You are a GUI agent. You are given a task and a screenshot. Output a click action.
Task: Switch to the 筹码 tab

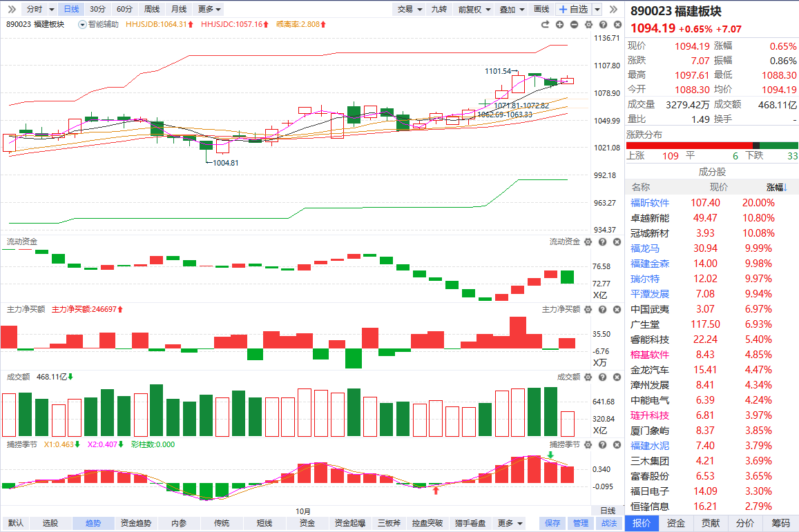tap(780, 523)
